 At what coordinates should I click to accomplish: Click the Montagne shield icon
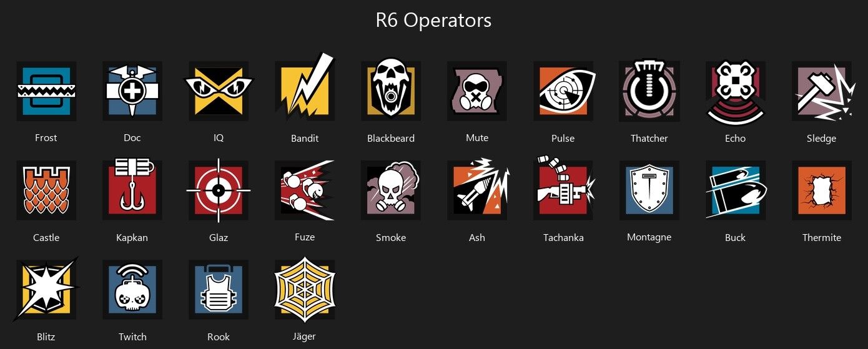point(649,190)
